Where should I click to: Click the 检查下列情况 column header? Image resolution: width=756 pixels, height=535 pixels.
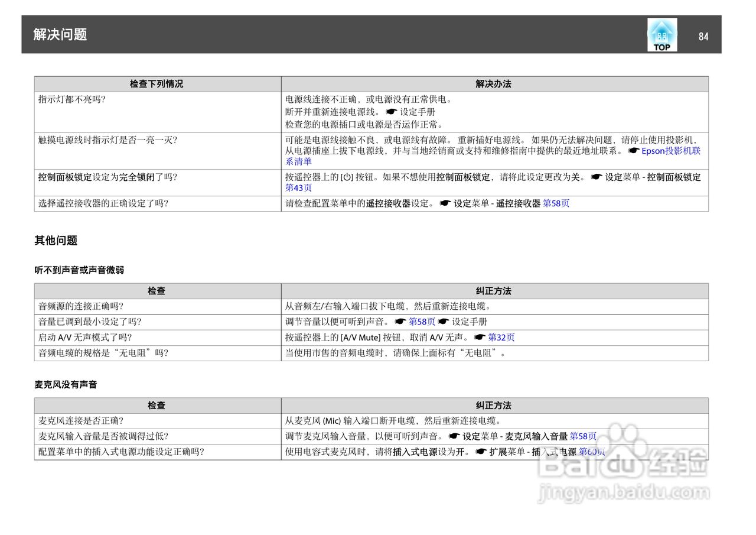(x=157, y=84)
